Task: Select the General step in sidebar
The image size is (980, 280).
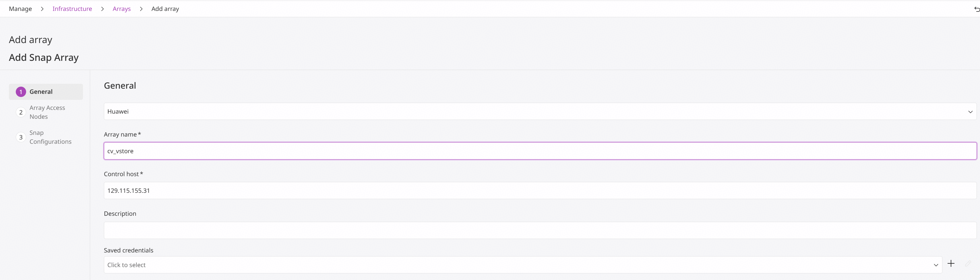Action: pos(46,92)
